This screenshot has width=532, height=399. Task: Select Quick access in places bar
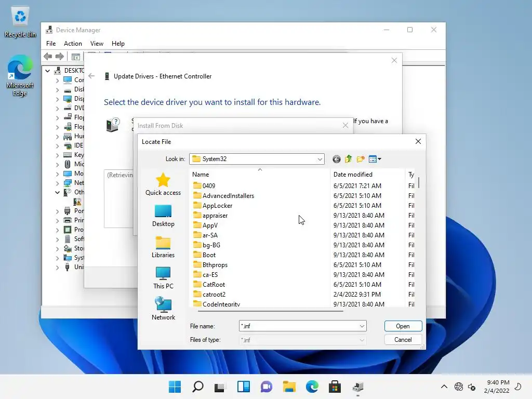coord(163,184)
